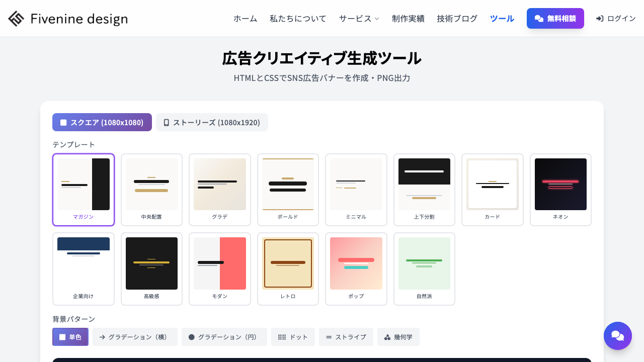Image resolution: width=644 pixels, height=362 pixels.
Task: Click the login arrow icon
Action: click(x=600, y=19)
